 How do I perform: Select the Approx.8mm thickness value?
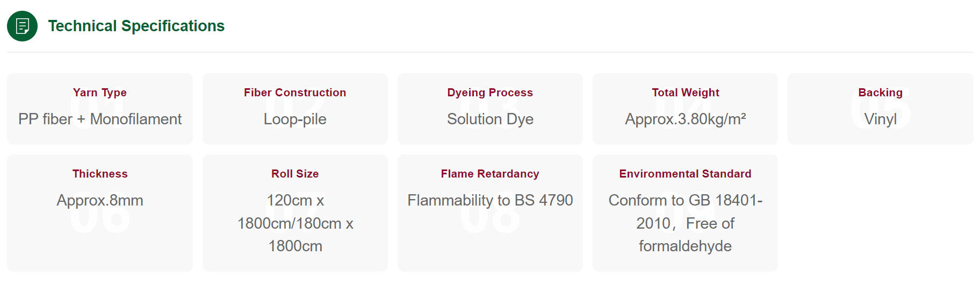[100, 200]
